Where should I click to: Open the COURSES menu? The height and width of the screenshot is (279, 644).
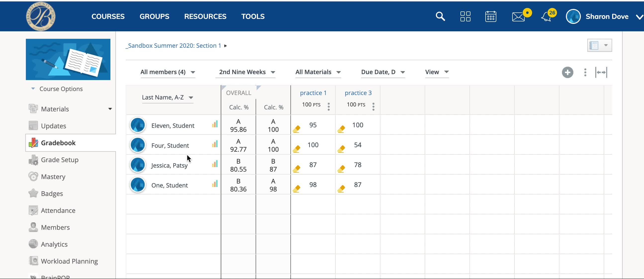pos(108,16)
